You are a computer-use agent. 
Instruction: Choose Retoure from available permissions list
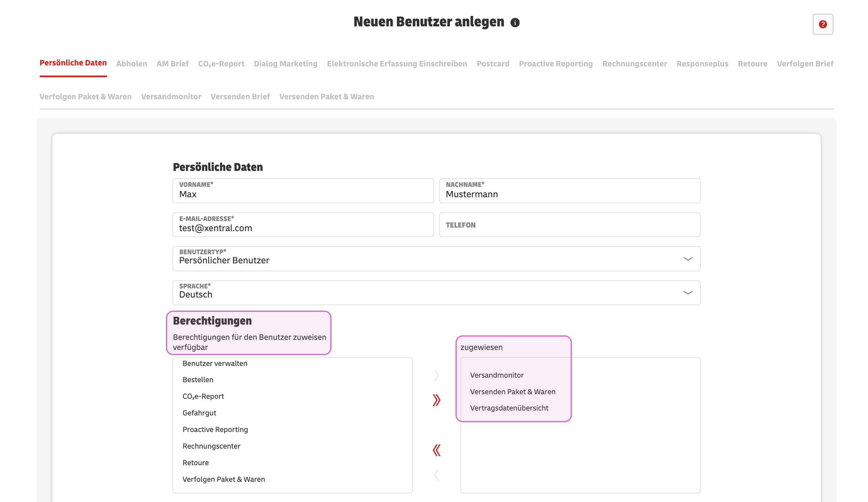tap(195, 463)
